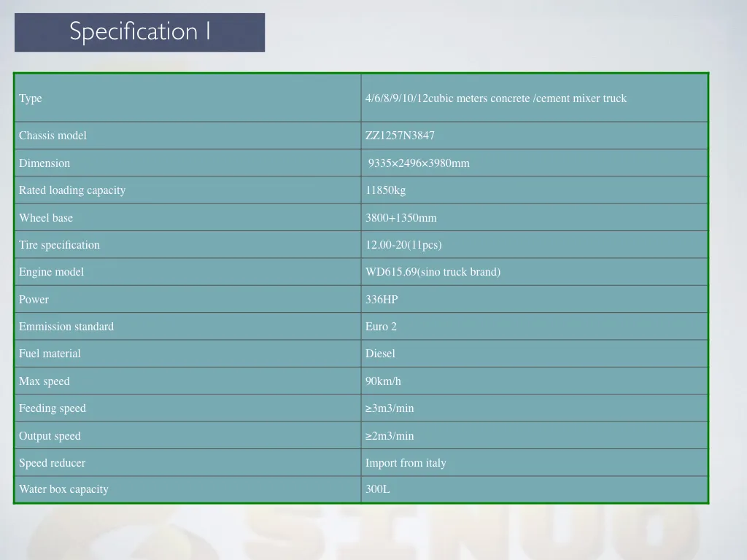Click the 'Rated loading capacity' label

click(72, 190)
